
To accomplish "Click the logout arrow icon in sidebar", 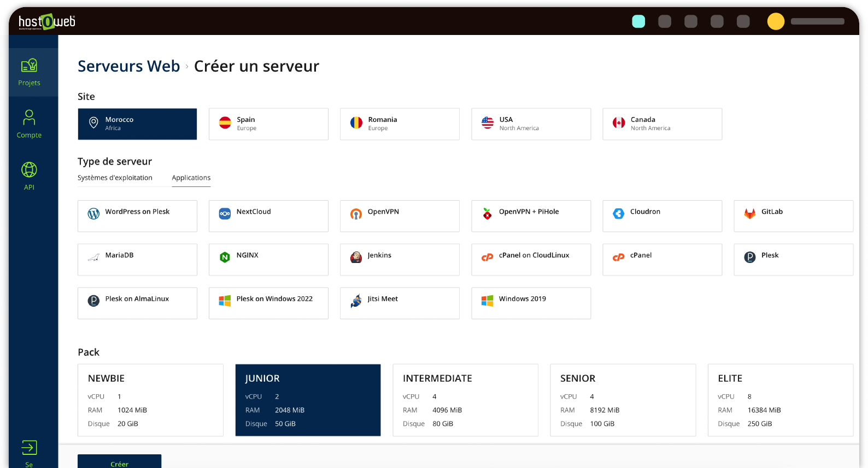I will [x=29, y=448].
